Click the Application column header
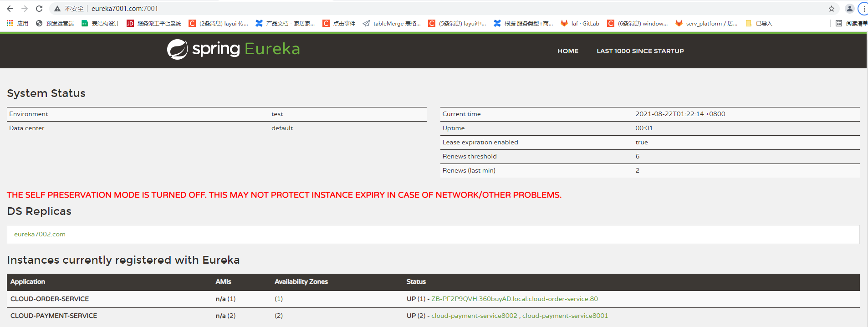The image size is (868, 327). 28,281
